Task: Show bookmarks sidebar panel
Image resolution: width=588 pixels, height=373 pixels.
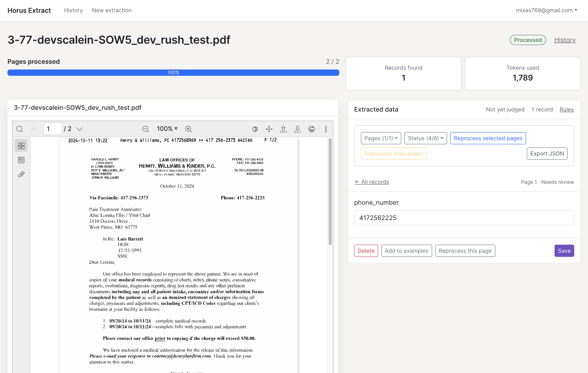Action: point(21,160)
